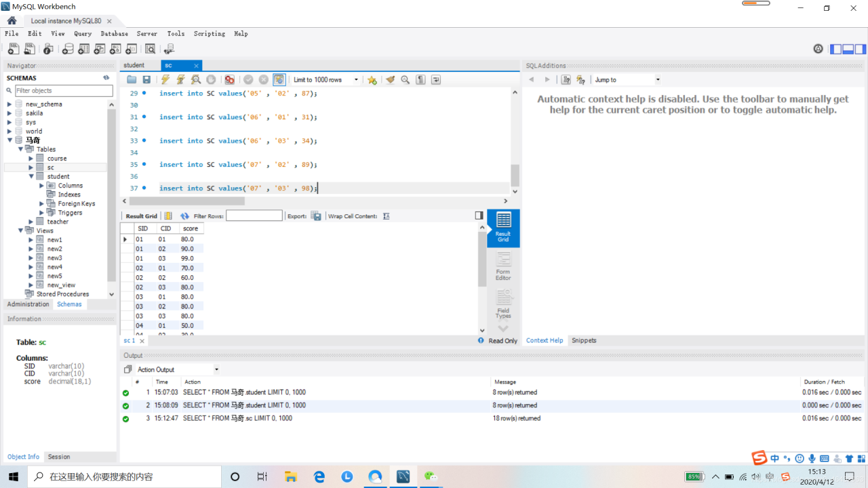Export recordset to external file icon
The image size is (868, 488).
click(x=316, y=216)
